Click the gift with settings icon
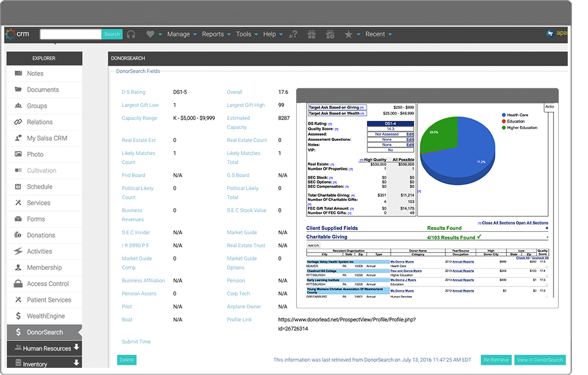 pos(330,34)
